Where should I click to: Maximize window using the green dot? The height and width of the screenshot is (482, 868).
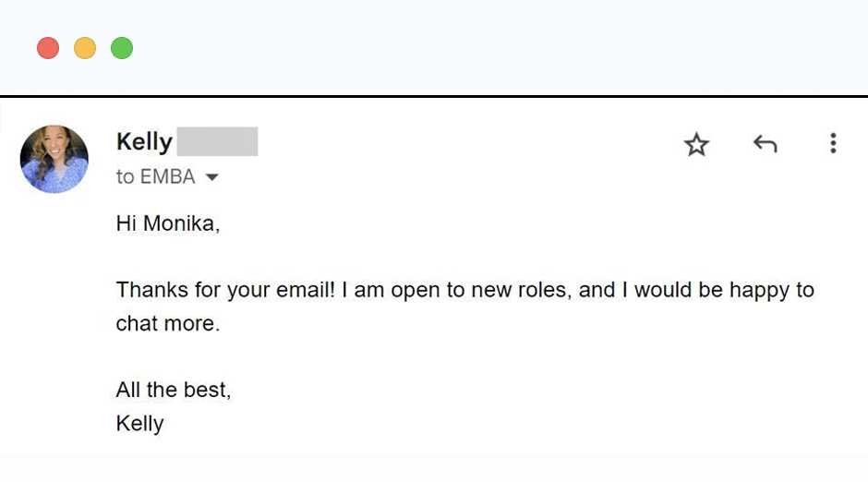click(122, 48)
